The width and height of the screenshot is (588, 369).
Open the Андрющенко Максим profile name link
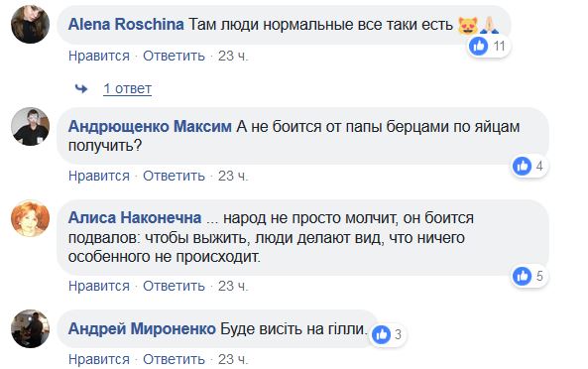pyautogui.click(x=150, y=126)
